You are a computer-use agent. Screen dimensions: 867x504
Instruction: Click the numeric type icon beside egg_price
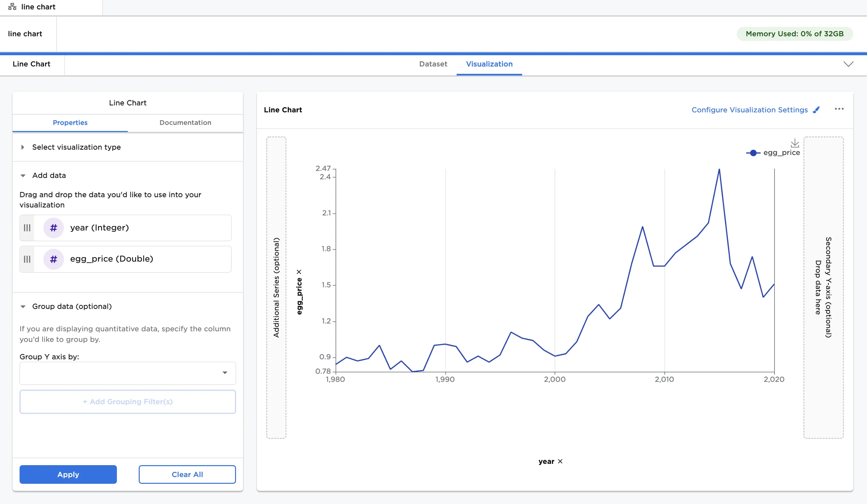(53, 259)
